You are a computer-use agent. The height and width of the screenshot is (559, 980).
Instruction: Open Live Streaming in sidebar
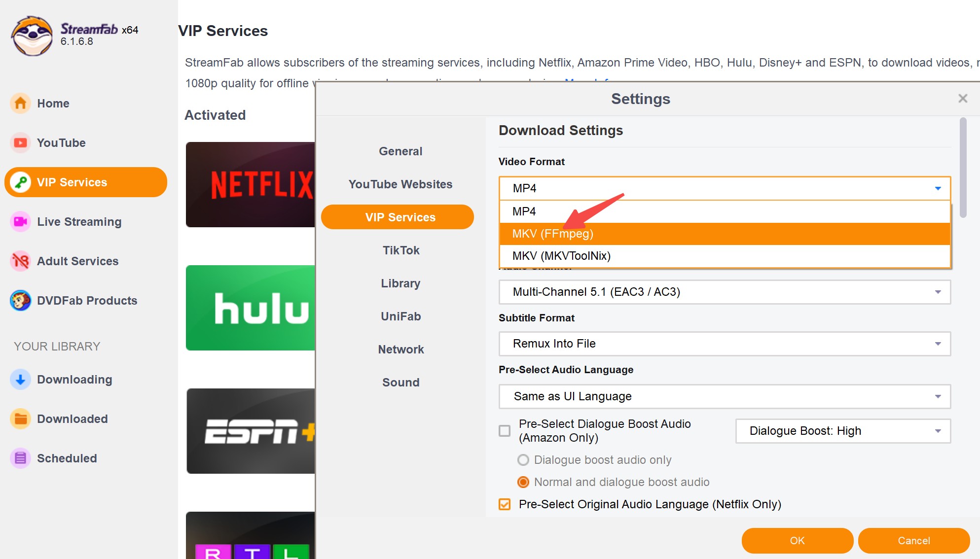(x=85, y=222)
